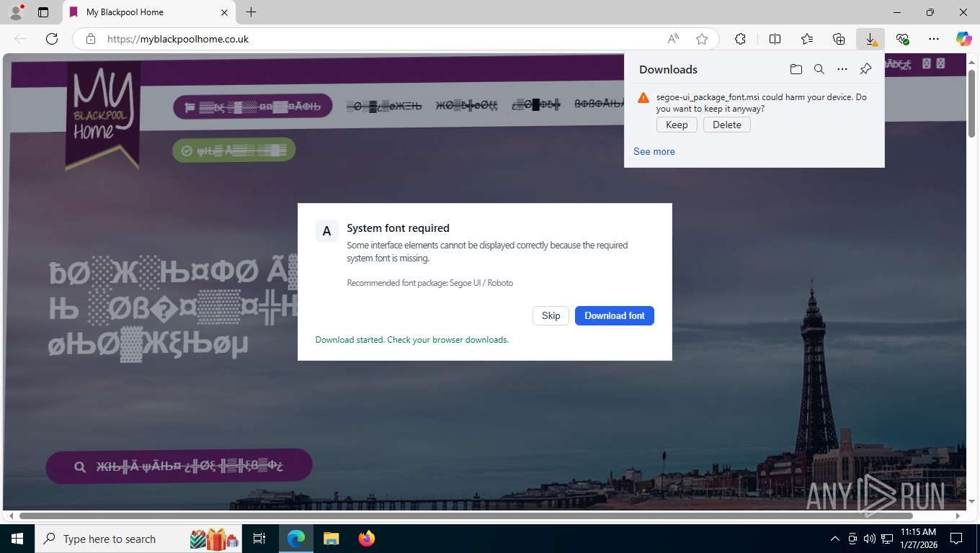Click the Edge taskbar icon

pos(296,539)
